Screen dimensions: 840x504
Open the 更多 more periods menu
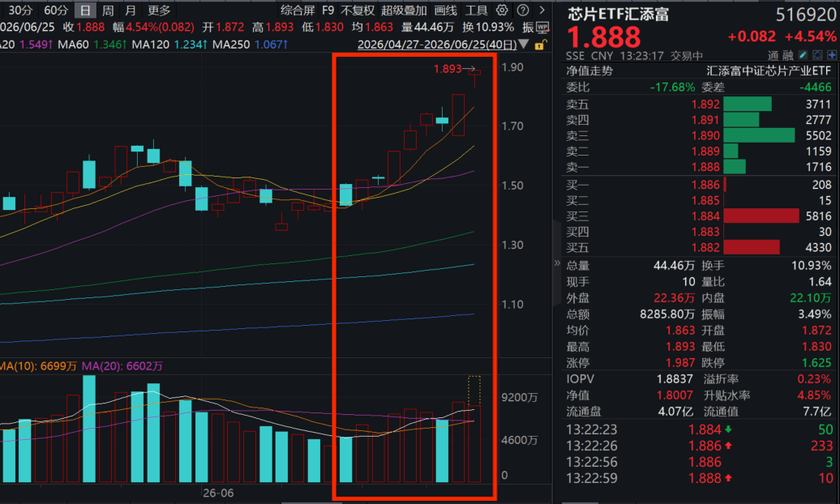click(159, 11)
